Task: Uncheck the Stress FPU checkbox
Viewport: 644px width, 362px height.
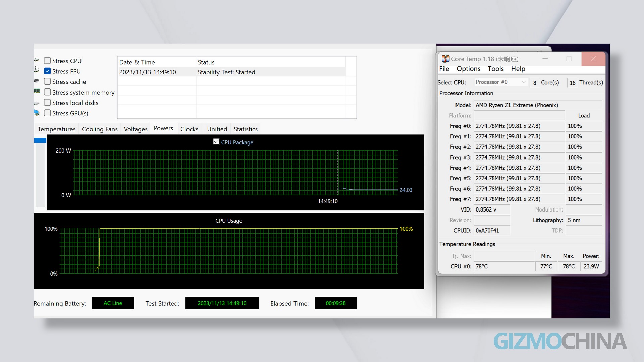Action: tap(48, 71)
